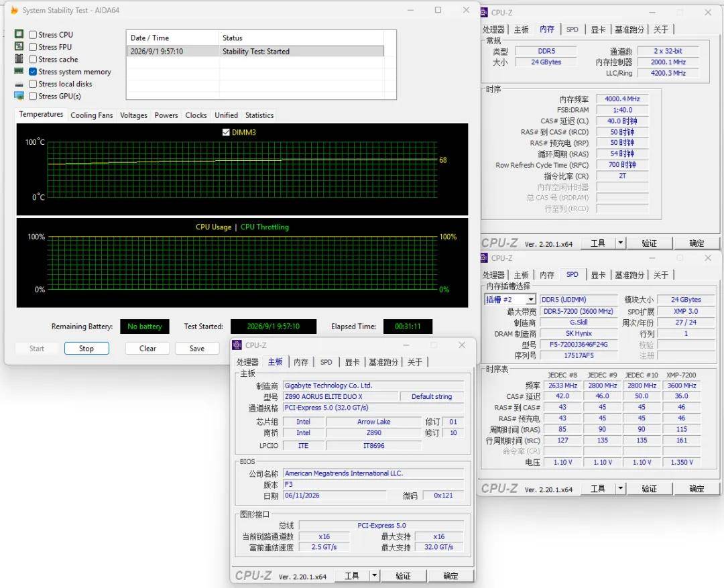Expand tools arrow in CPU-Z memory window
This screenshot has width=724, height=588.
621,243
